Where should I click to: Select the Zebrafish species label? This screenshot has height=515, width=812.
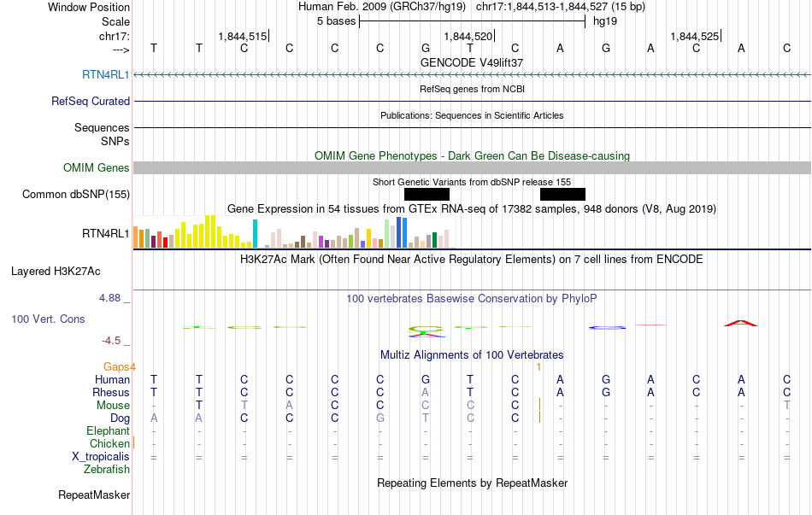tap(107, 470)
